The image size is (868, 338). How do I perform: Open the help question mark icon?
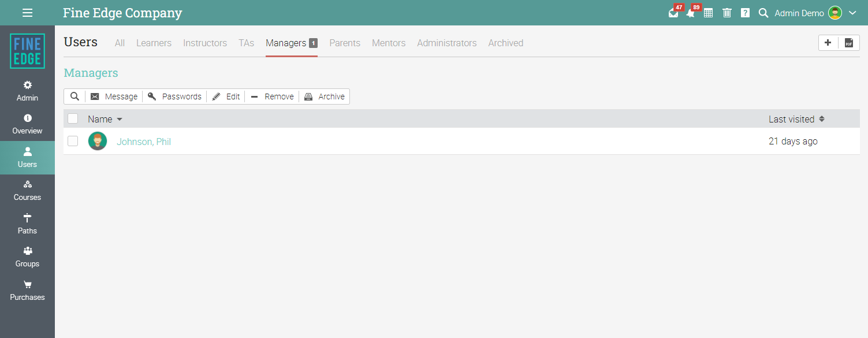pyautogui.click(x=745, y=13)
